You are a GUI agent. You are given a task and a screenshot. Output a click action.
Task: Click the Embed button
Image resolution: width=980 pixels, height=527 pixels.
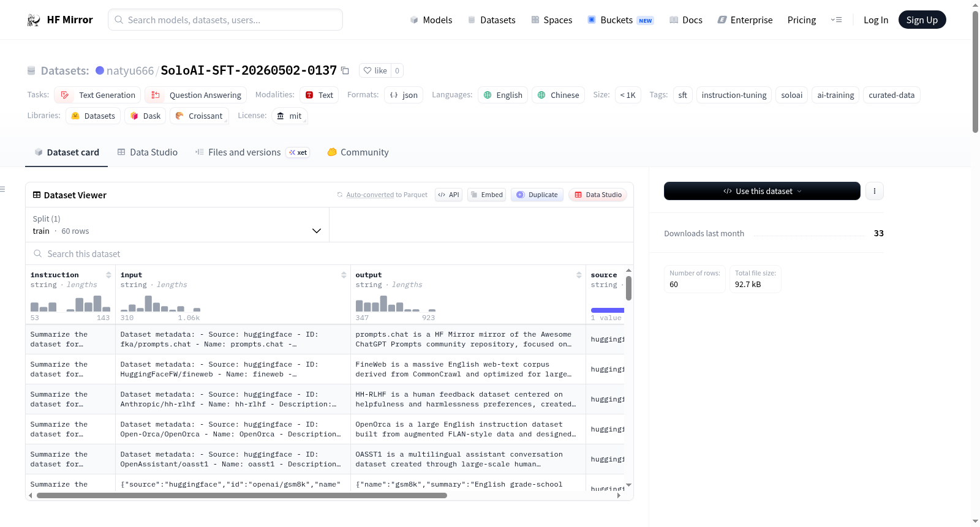(x=486, y=195)
